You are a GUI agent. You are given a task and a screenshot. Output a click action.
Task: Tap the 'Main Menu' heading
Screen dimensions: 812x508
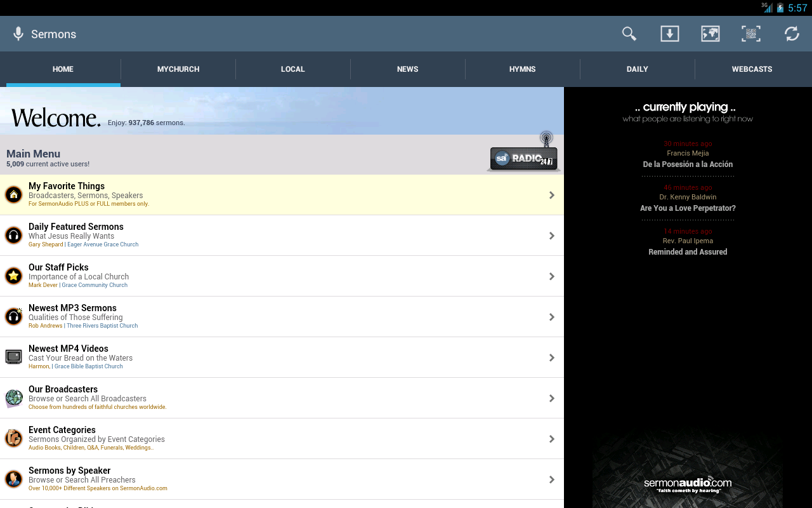coord(33,154)
